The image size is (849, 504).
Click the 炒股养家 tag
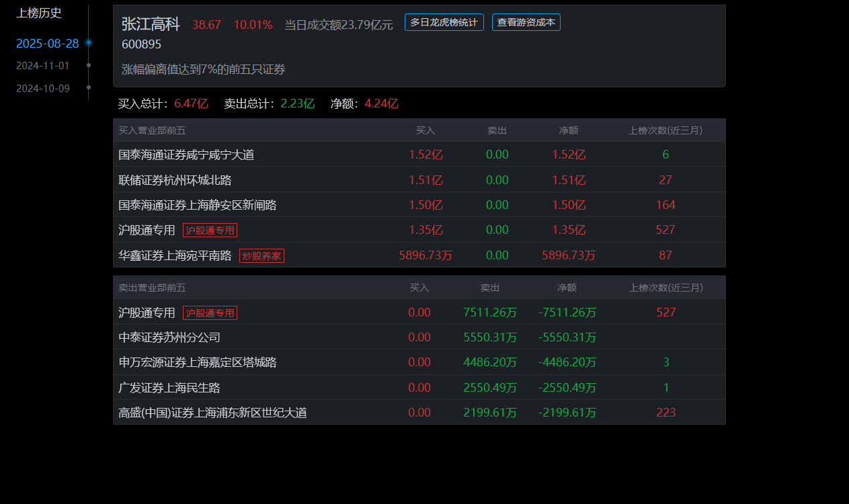261,255
